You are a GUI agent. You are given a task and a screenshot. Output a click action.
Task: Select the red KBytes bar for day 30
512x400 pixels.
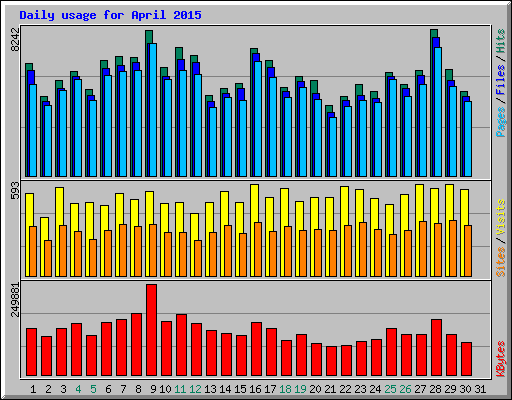click(x=466, y=359)
